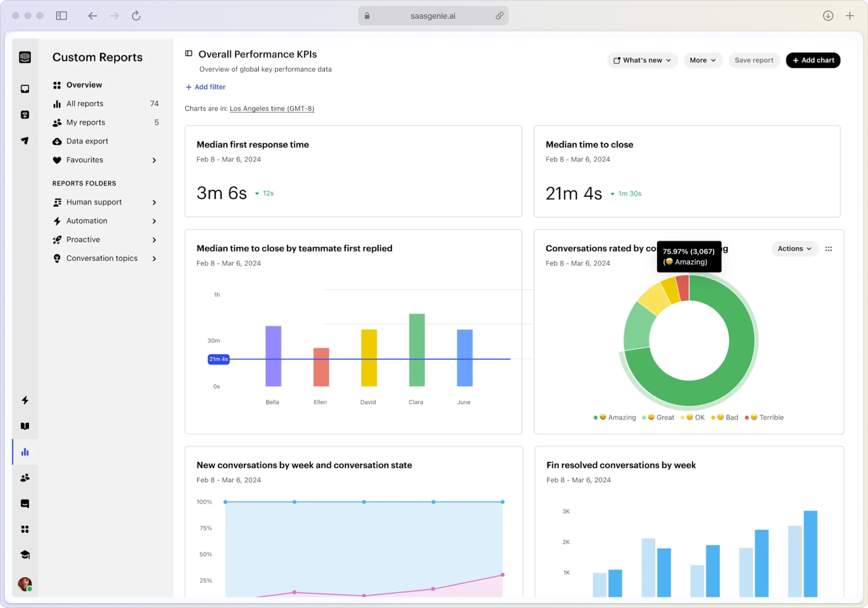Select Overview in the Custom Reports sidebar

[x=84, y=84]
